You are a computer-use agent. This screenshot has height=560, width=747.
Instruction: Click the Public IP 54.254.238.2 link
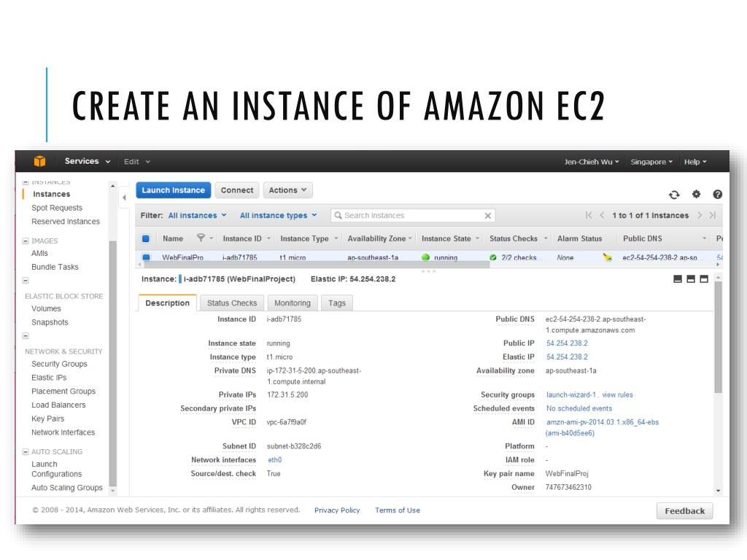(x=567, y=343)
